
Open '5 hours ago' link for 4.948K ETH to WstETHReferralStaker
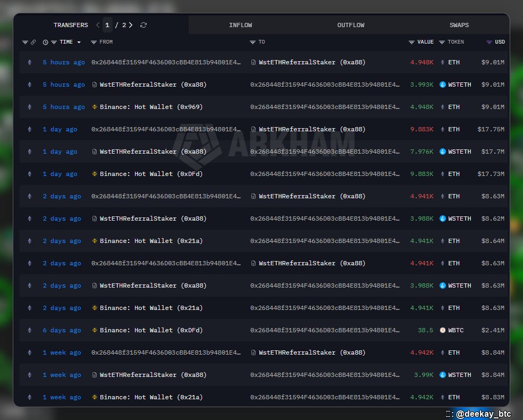[x=64, y=62]
